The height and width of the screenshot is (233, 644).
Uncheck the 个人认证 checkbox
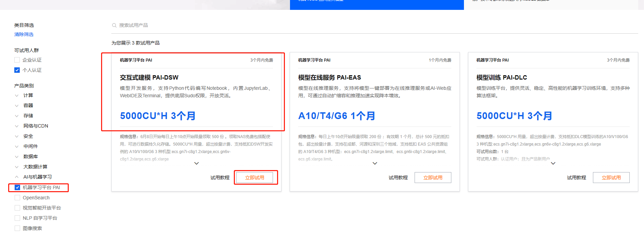point(17,70)
